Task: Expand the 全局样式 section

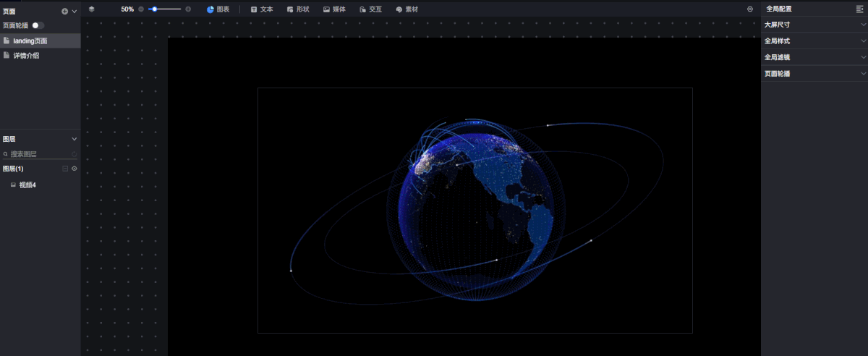Action: click(814, 41)
